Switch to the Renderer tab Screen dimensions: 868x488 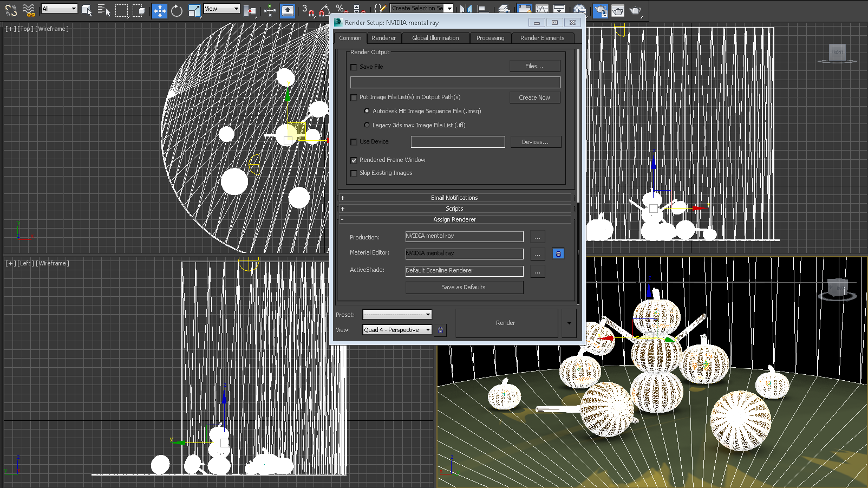[384, 38]
